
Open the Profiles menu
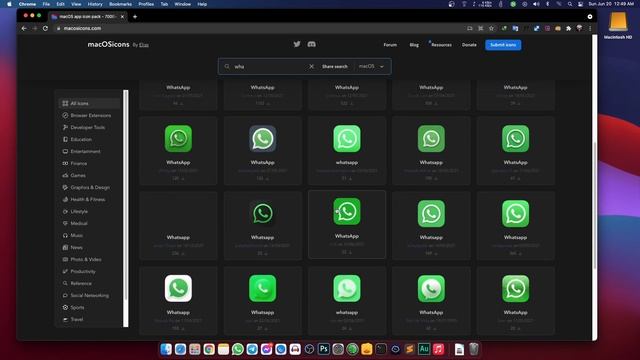pyautogui.click(x=146, y=4)
